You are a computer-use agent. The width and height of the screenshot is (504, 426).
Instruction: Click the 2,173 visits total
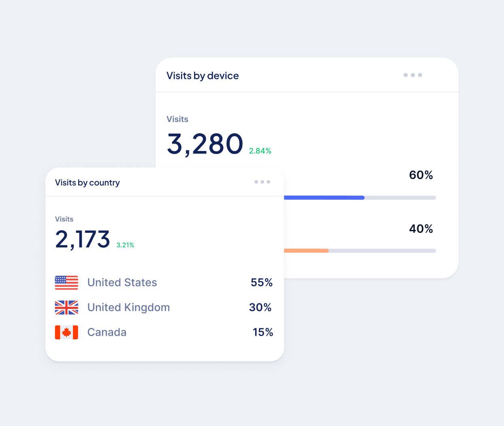click(x=82, y=239)
